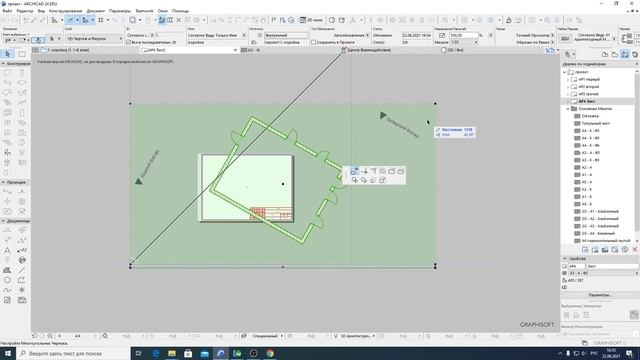Click the navigator tree vertical scrollbar
The height and width of the screenshot is (360, 640).
click(637, 155)
